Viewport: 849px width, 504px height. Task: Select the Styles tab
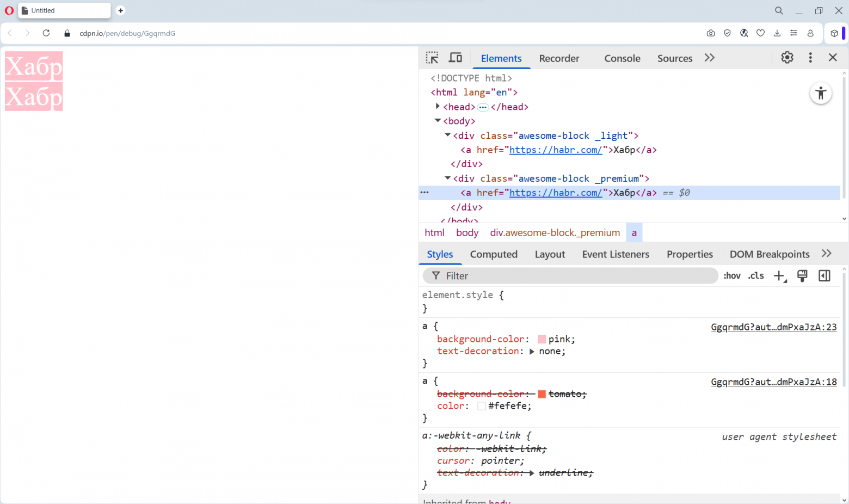440,254
